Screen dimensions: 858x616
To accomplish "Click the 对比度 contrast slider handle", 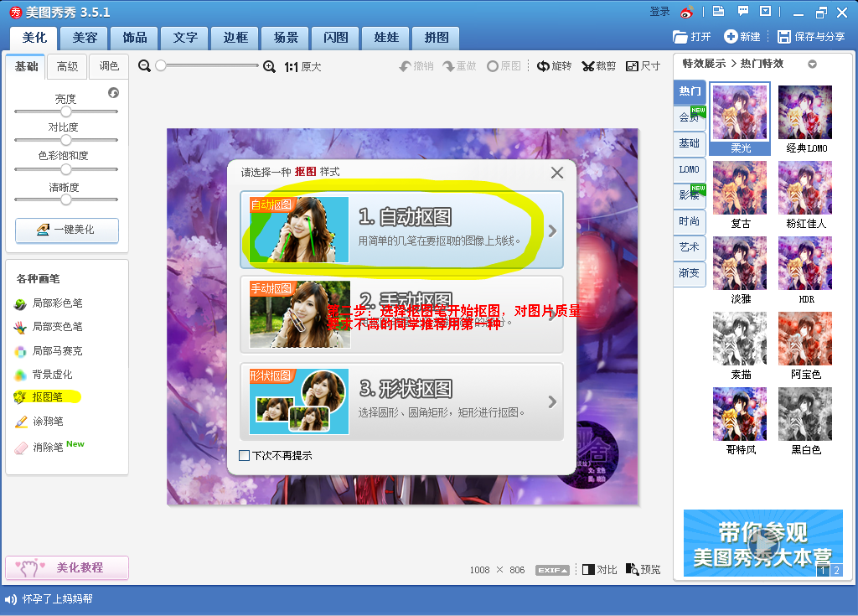I will tap(66, 140).
